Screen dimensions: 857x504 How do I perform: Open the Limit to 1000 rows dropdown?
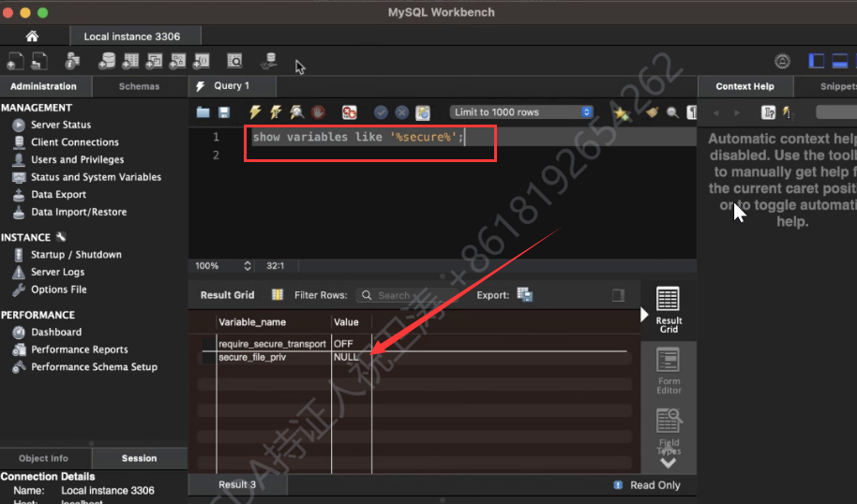(x=521, y=111)
